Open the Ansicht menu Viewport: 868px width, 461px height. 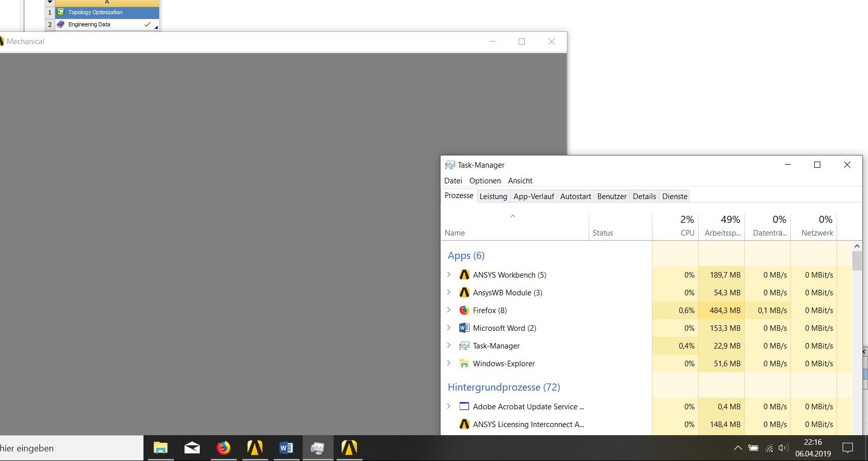[520, 181]
